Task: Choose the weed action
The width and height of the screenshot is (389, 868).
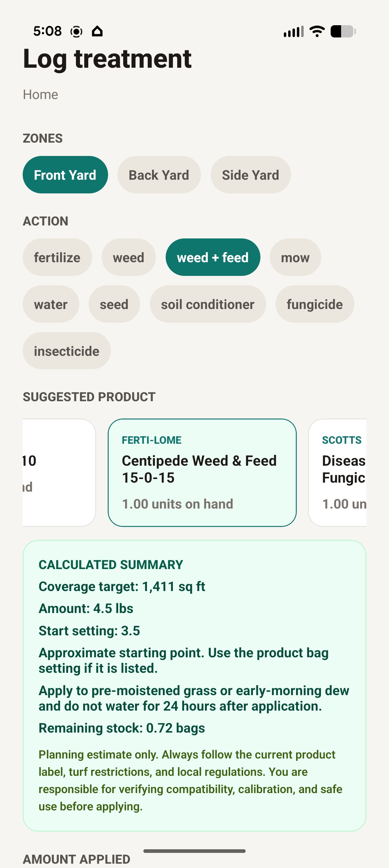Action: point(129,257)
